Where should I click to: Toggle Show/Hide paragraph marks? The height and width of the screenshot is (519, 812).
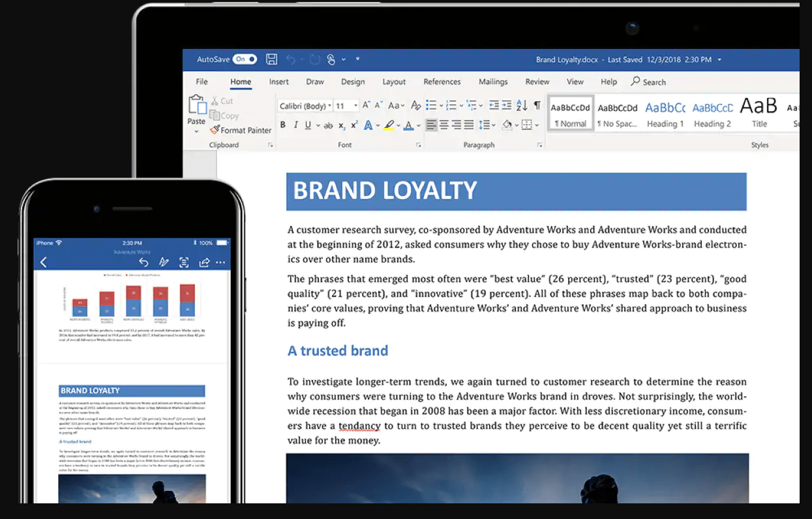[x=537, y=105]
